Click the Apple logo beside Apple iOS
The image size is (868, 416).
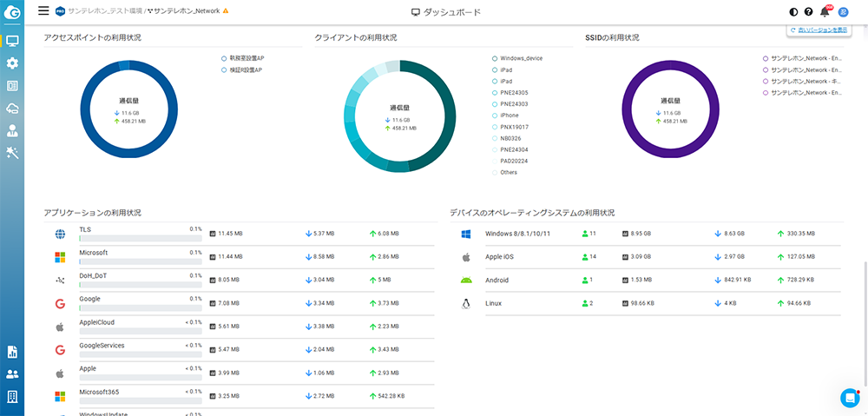(465, 257)
